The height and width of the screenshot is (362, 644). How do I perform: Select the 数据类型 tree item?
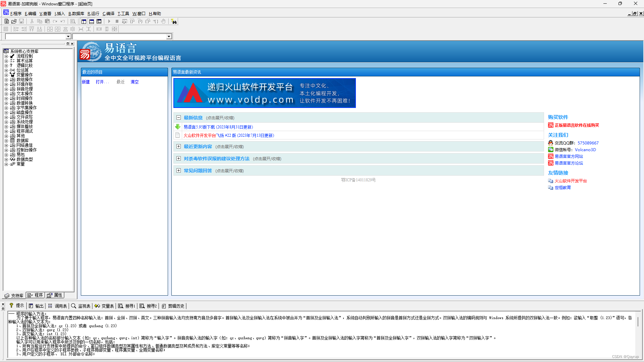click(x=24, y=159)
